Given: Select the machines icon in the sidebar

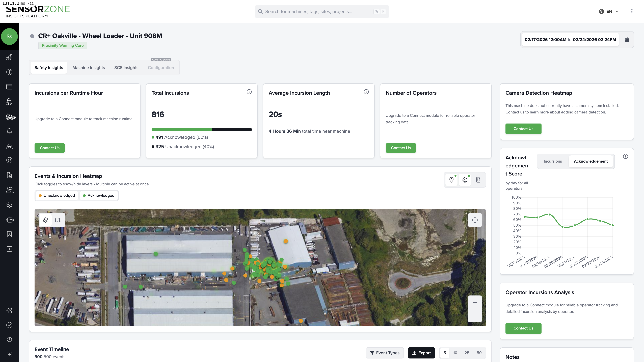Looking at the screenshot, I should point(9,116).
